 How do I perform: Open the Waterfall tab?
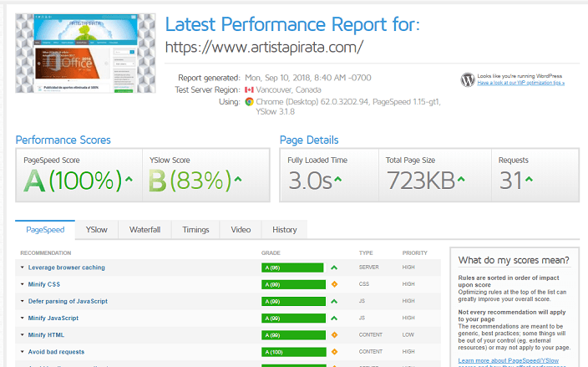144,230
